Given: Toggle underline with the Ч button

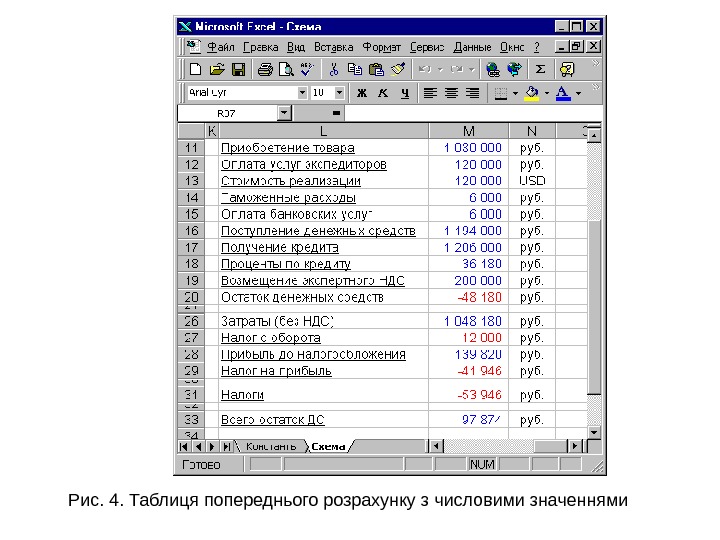Looking at the screenshot, I should tap(405, 93).
